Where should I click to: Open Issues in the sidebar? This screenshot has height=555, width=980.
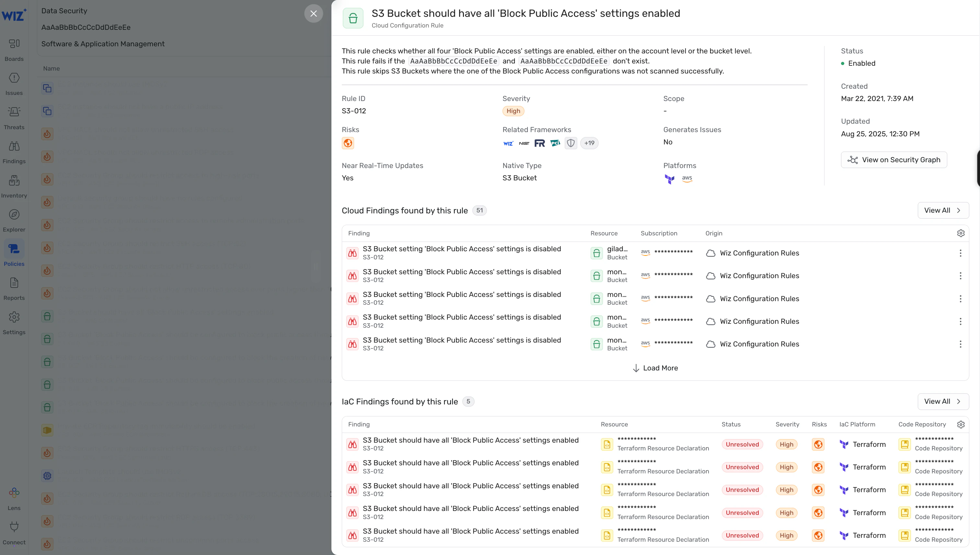coord(14,84)
